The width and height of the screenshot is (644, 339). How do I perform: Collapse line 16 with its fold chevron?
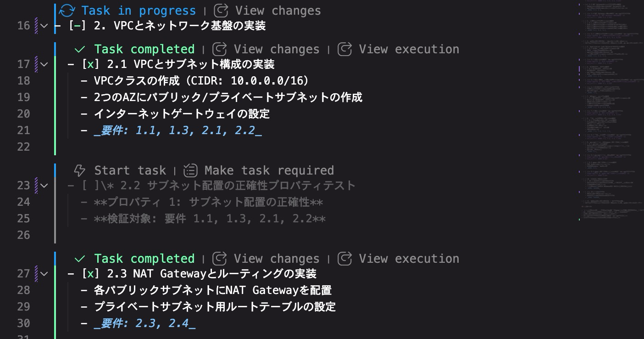click(x=44, y=26)
